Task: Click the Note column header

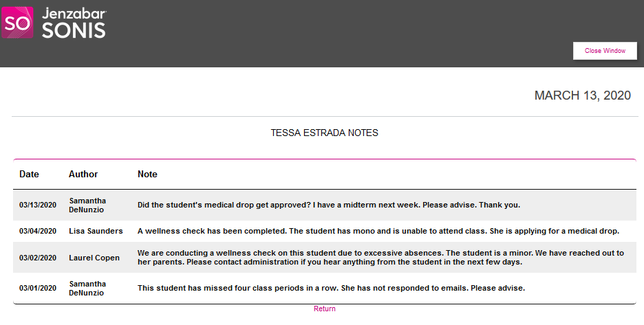Action: [147, 175]
